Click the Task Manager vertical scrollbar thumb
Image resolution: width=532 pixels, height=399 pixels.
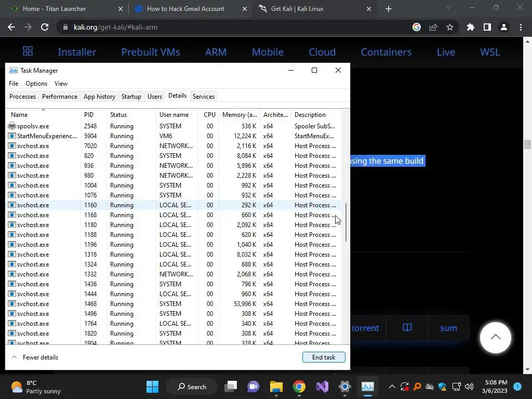pyautogui.click(x=345, y=222)
